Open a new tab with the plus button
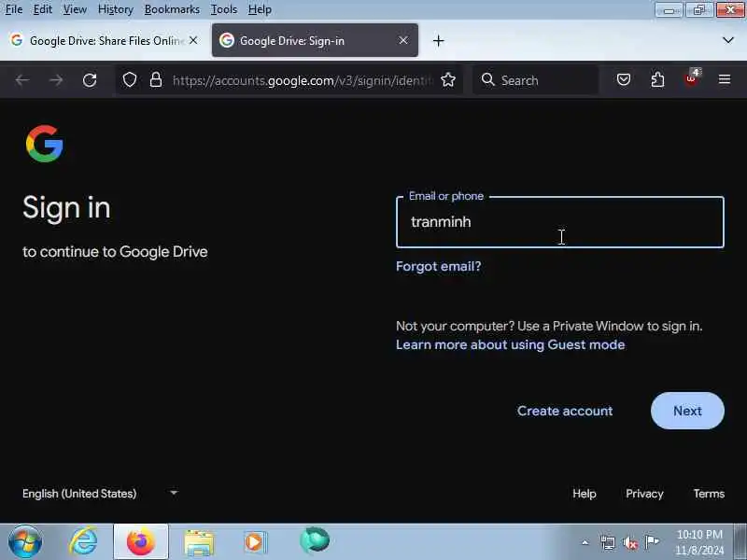The image size is (747, 560). click(438, 41)
